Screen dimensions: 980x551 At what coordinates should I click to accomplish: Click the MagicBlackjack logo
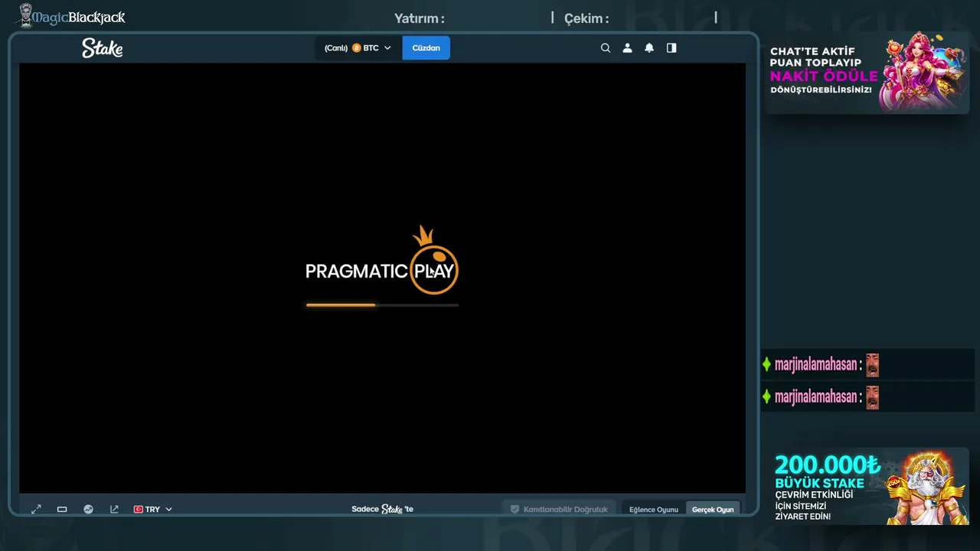click(x=72, y=16)
